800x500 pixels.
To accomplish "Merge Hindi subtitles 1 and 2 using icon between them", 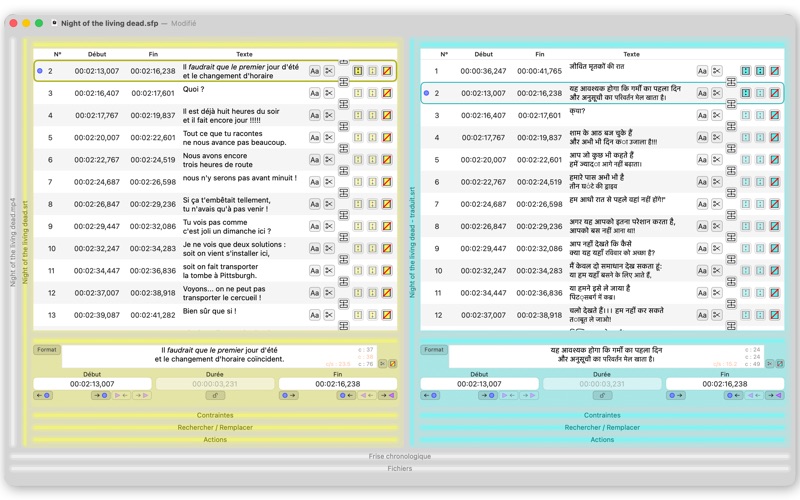I will coord(731,82).
